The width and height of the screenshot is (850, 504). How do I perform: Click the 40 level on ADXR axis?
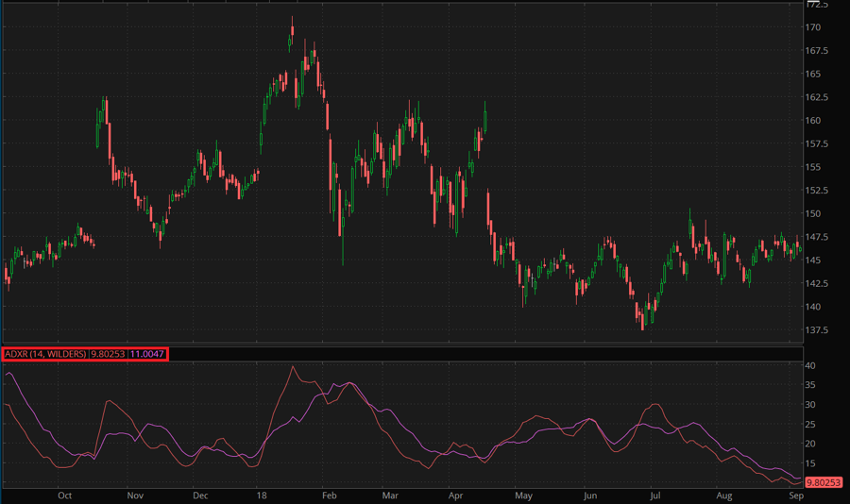point(809,365)
